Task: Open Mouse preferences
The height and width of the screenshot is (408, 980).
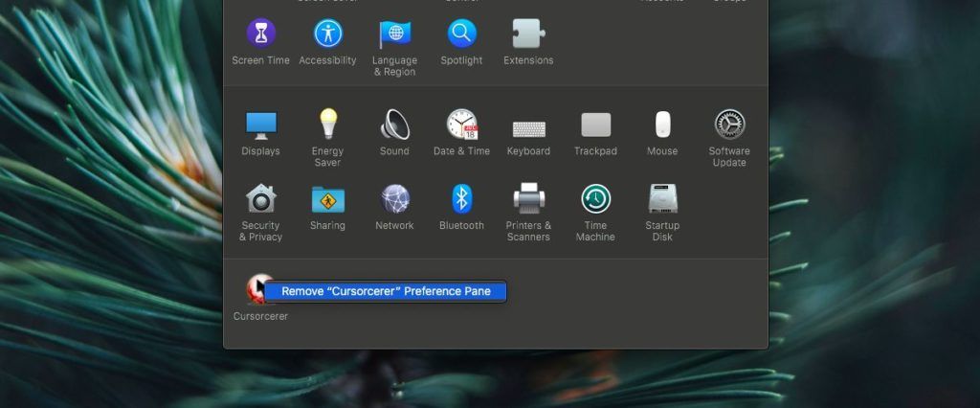Action: (662, 125)
